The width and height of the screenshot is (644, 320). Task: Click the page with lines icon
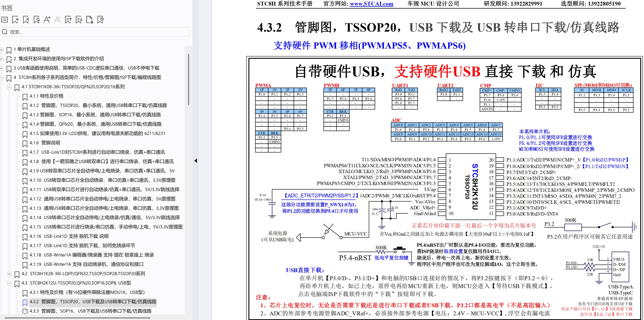pyautogui.click(x=90, y=20)
